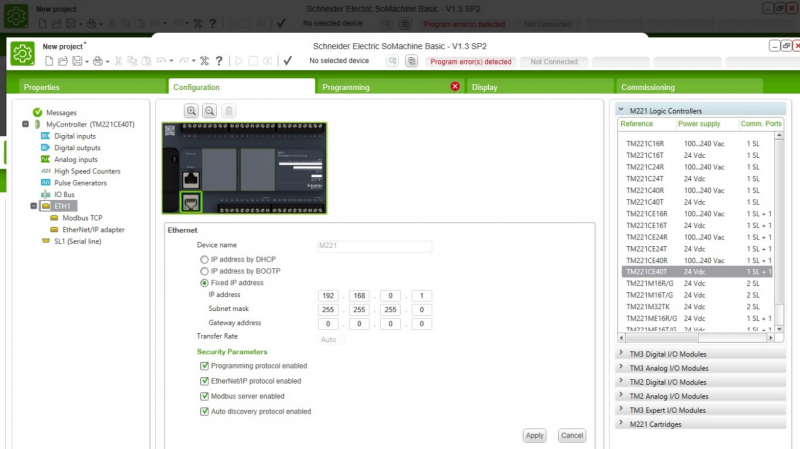Viewport: 800px width, 449px height.
Task: Select Modbus TCP tree item
Action: [82, 218]
